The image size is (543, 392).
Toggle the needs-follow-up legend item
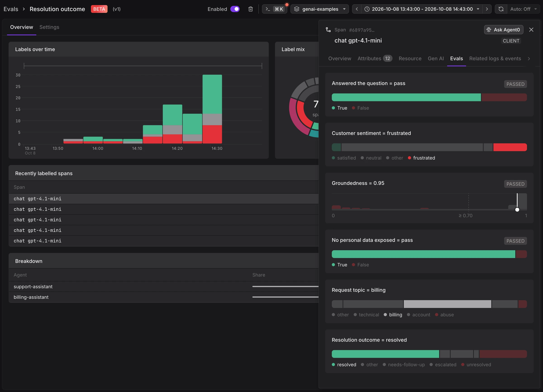click(404, 365)
